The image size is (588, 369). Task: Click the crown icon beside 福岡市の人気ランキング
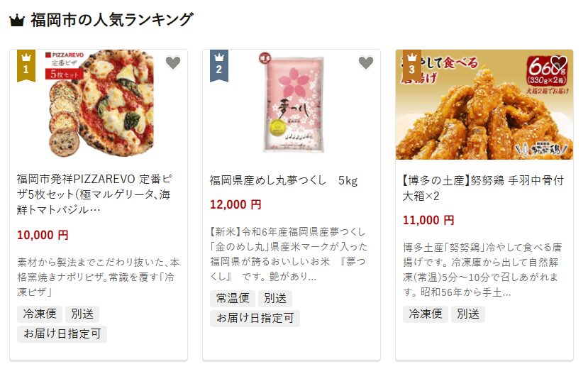pos(17,21)
